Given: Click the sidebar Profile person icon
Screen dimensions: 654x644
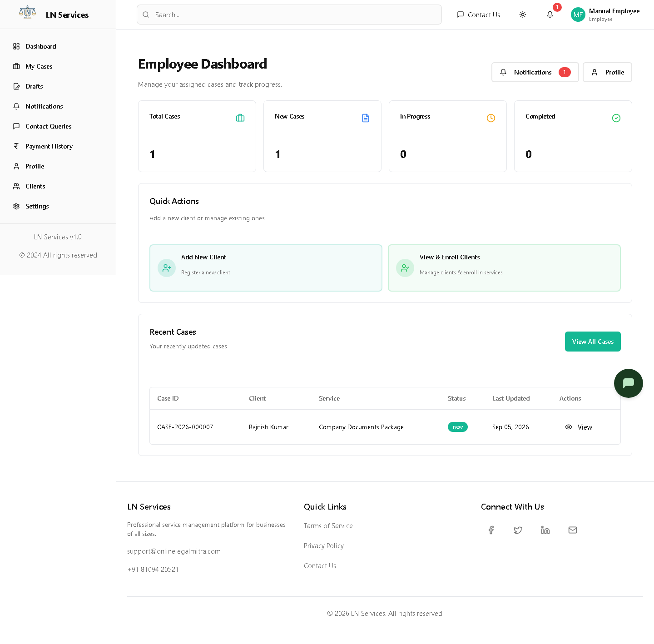Looking at the screenshot, I should 16,166.
